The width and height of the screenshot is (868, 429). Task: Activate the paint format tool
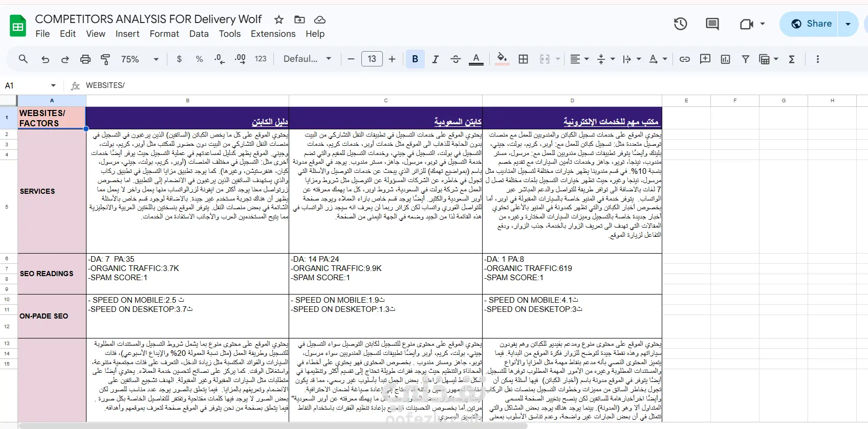[105, 59]
